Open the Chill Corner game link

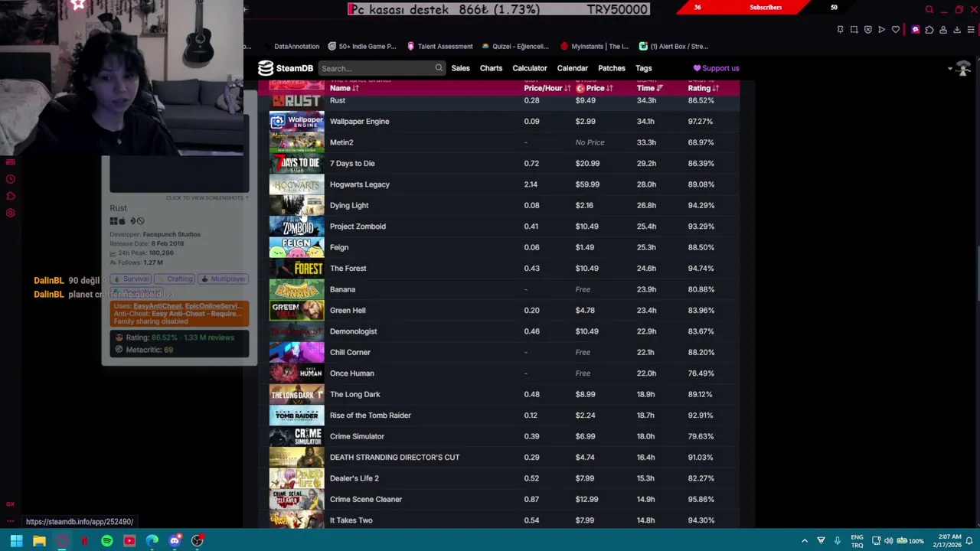tap(350, 353)
